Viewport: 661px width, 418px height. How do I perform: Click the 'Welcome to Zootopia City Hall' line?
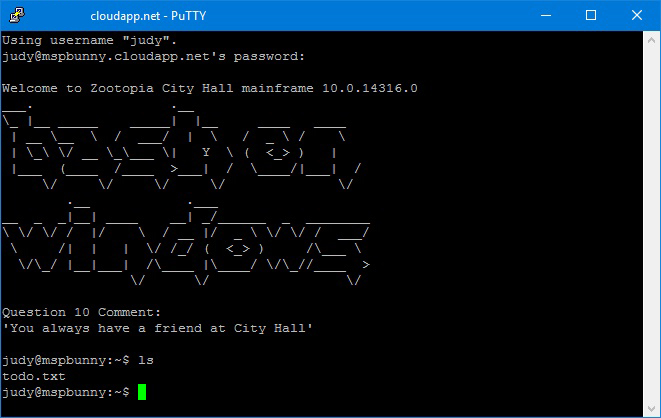tap(118, 88)
